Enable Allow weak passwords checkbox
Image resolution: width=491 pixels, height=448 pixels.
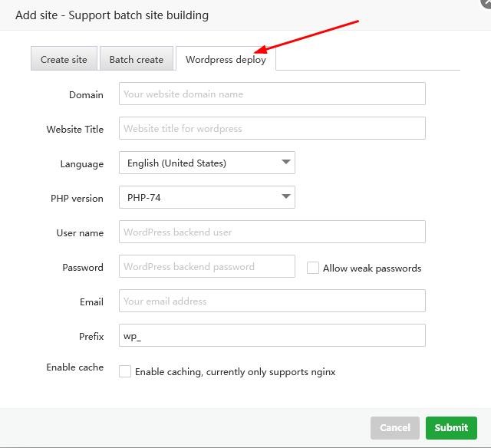coord(313,268)
